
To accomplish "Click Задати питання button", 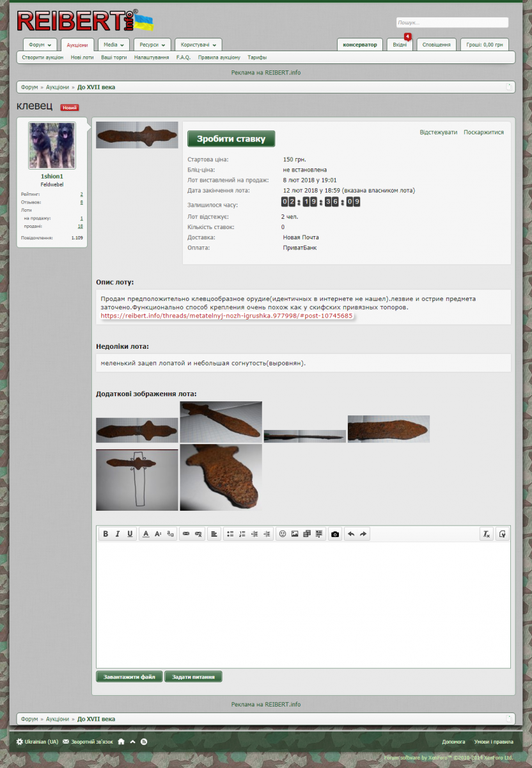I will (x=193, y=676).
